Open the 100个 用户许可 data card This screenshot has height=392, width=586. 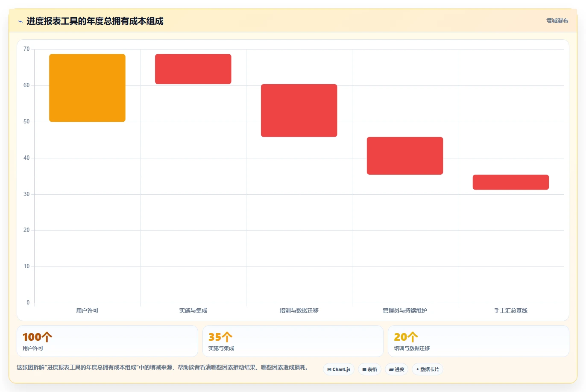(x=107, y=341)
